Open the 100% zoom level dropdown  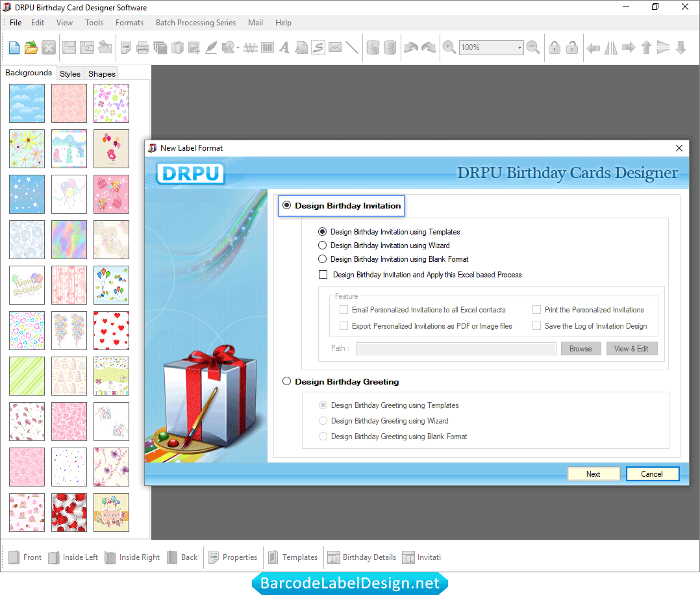click(x=519, y=47)
